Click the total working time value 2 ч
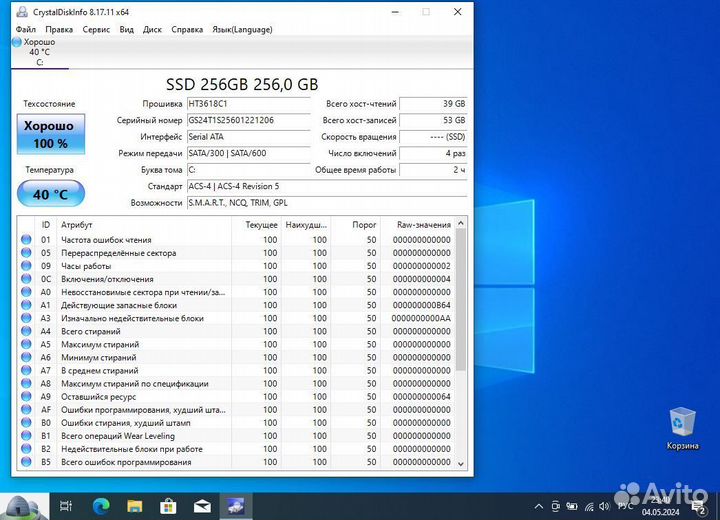 [x=433, y=170]
